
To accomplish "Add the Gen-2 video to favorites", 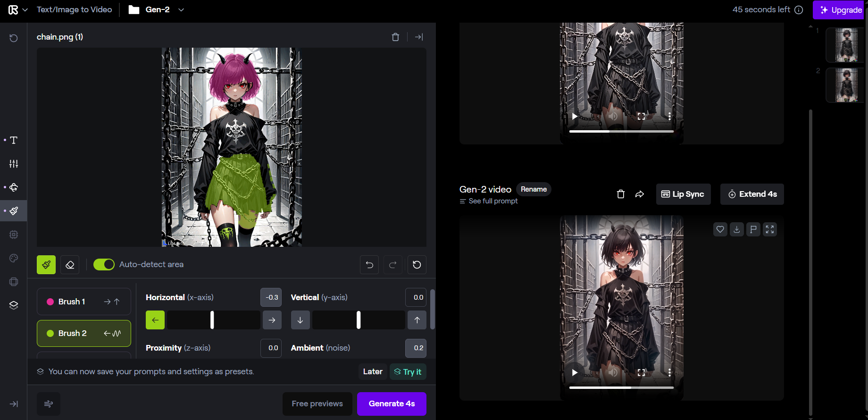I will point(720,230).
